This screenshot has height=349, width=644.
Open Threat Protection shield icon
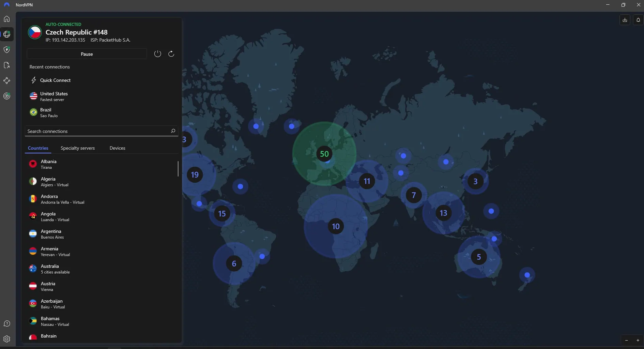click(x=7, y=50)
